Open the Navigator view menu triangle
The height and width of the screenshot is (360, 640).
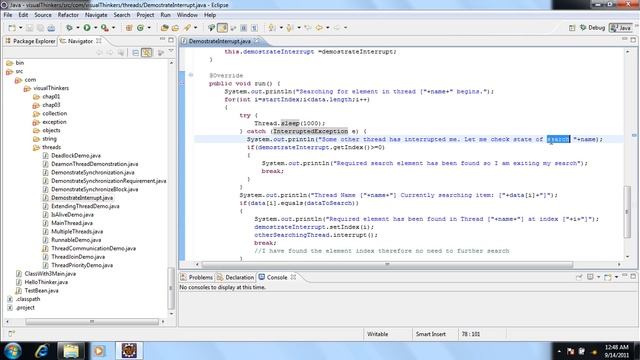tap(171, 51)
